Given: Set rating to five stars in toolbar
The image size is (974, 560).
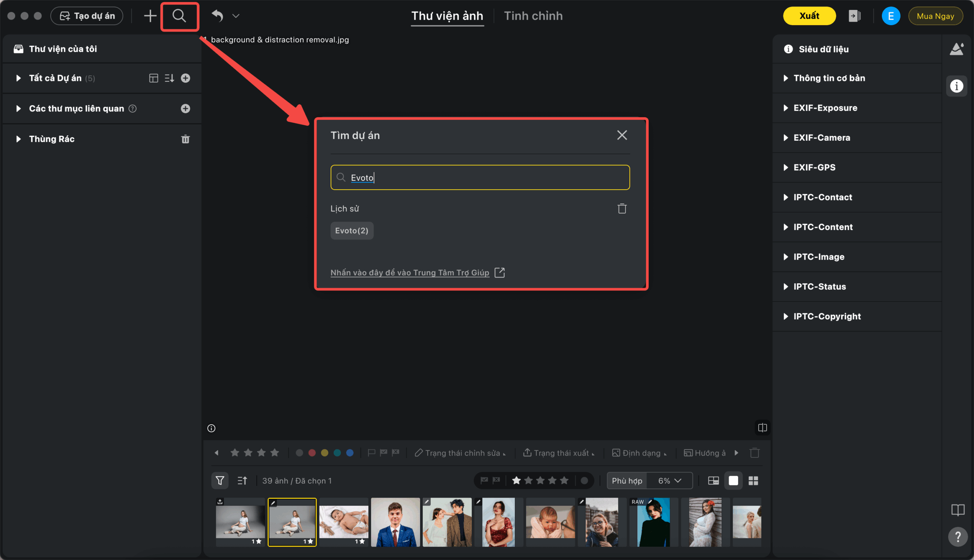Looking at the screenshot, I should pos(564,481).
